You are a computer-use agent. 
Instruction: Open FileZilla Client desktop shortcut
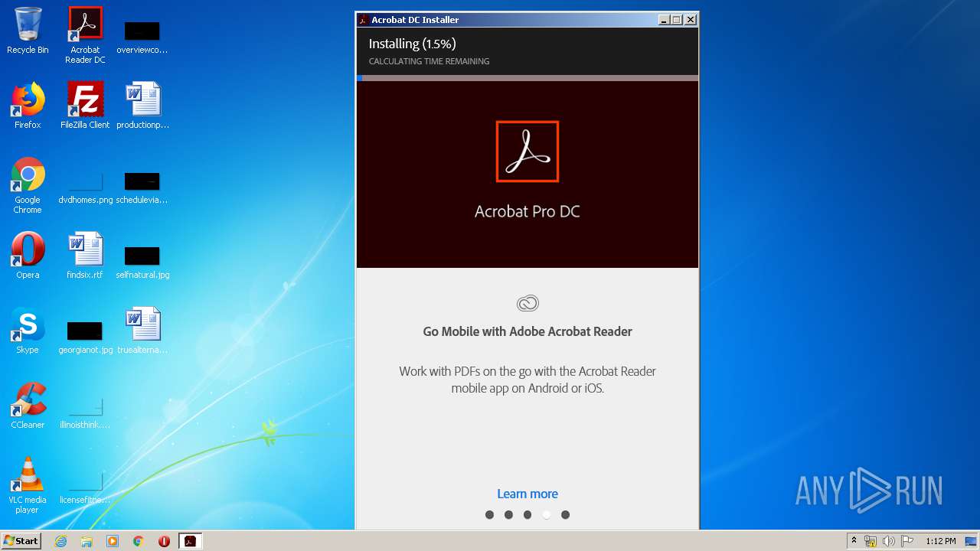click(85, 106)
